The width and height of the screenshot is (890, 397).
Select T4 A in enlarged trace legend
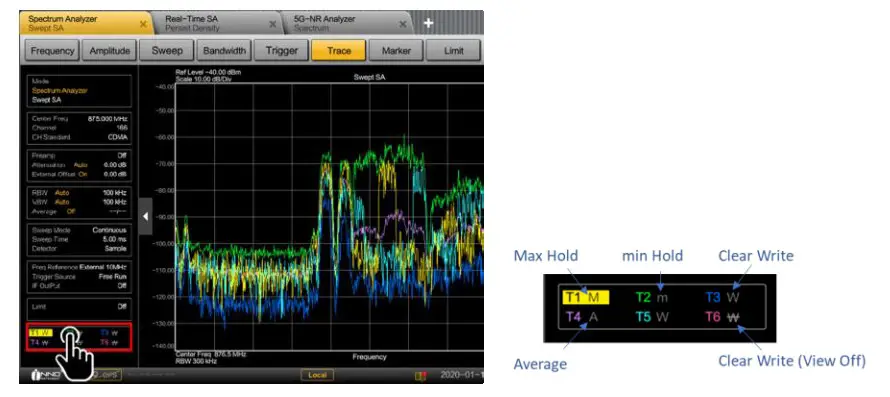[582, 317]
